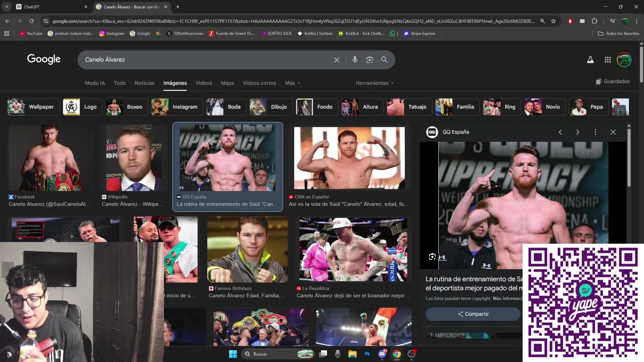Close the GQ España preview panel

(x=613, y=132)
